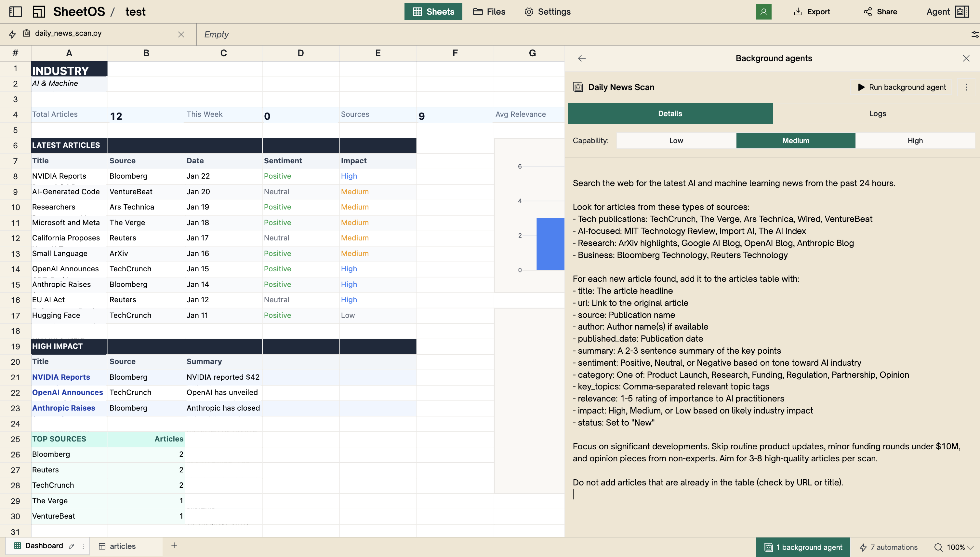Switch capability from Medium to another level
Image resolution: width=980 pixels, height=557 pixels.
pos(915,141)
